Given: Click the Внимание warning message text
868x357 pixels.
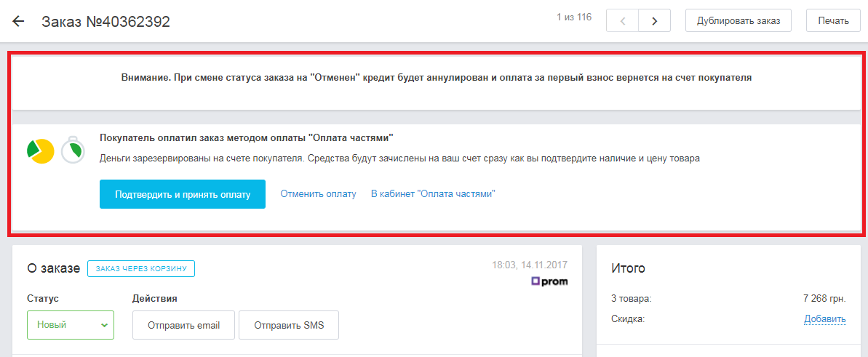Looking at the screenshot, I should [437, 78].
